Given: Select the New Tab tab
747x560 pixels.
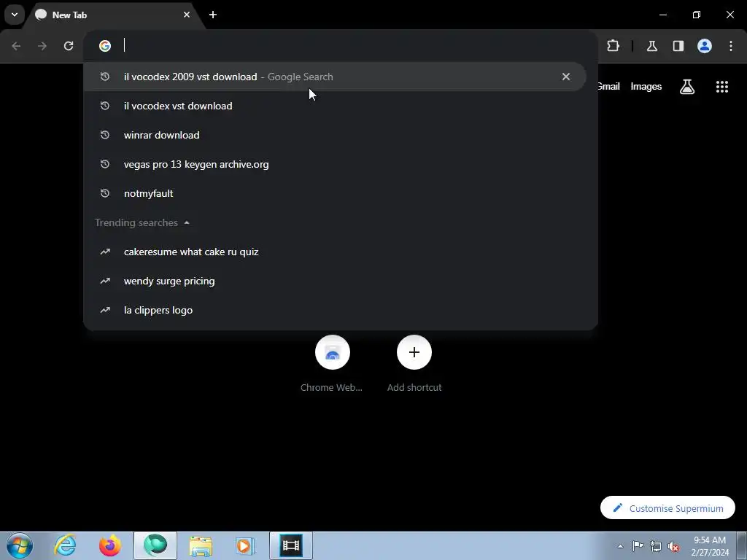Looking at the screenshot, I should tap(115, 15).
